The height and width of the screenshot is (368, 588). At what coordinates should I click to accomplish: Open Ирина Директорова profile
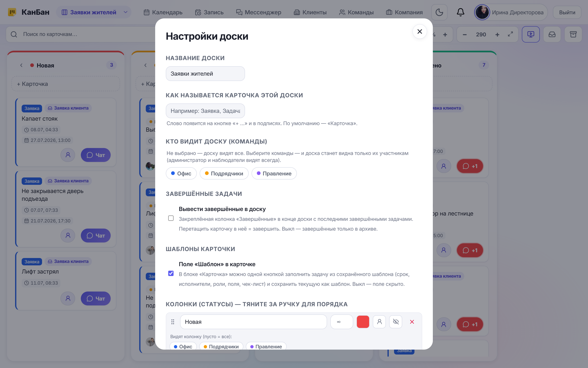point(511,12)
